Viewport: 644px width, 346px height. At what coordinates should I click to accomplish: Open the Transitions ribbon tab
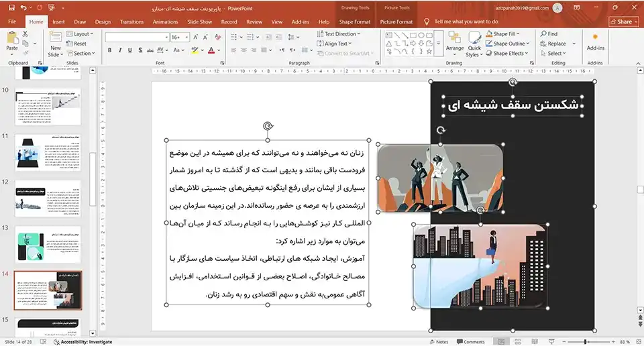[131, 21]
